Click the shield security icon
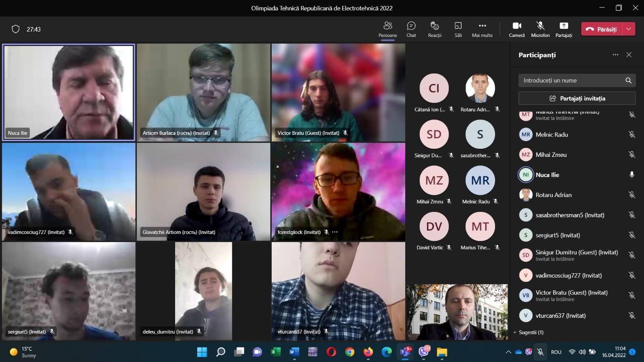Image resolution: width=644 pixels, height=362 pixels. pyautogui.click(x=16, y=29)
